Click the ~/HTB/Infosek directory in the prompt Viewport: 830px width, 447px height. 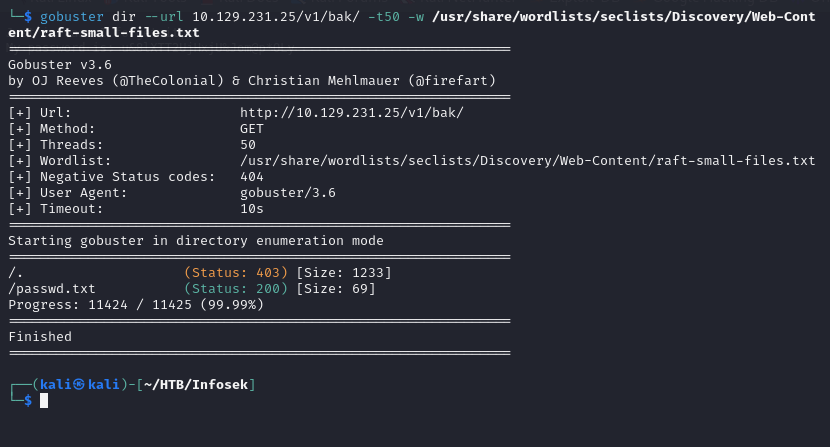pyautogui.click(x=196, y=385)
